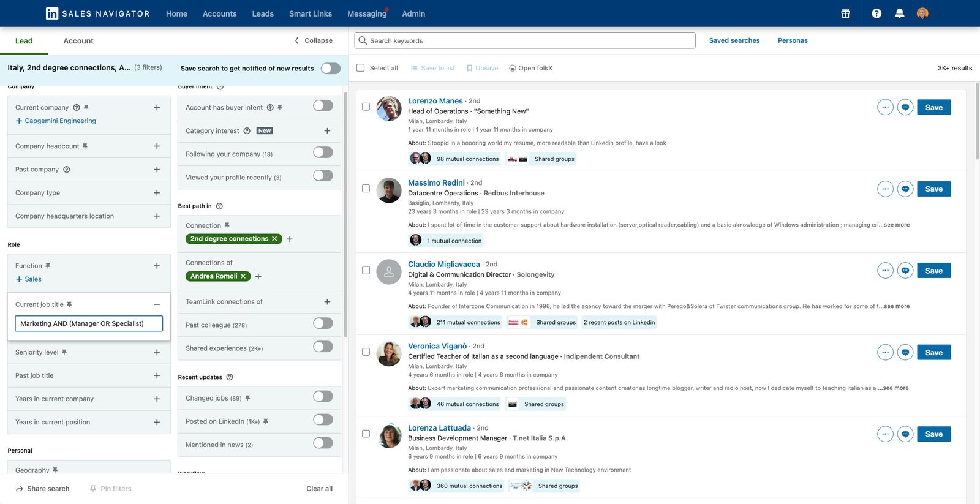Go to Messaging in the top navigation
The image size is (980, 504).
(x=367, y=13)
